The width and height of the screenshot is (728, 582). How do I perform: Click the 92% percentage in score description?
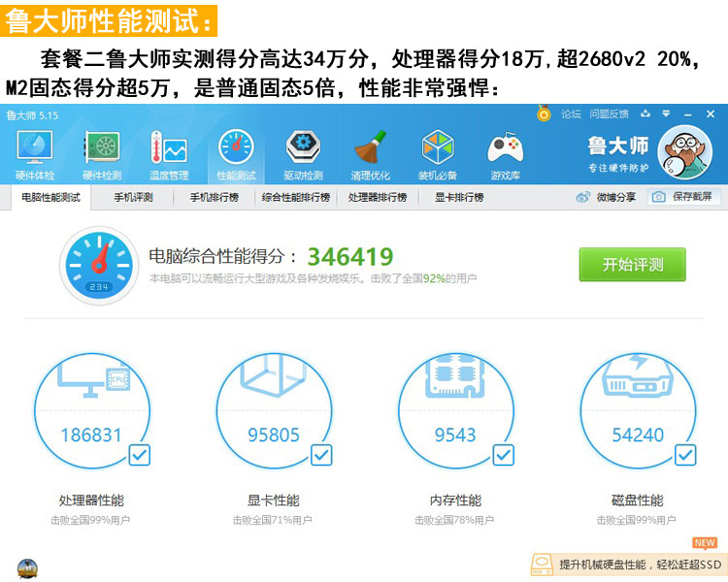434,278
